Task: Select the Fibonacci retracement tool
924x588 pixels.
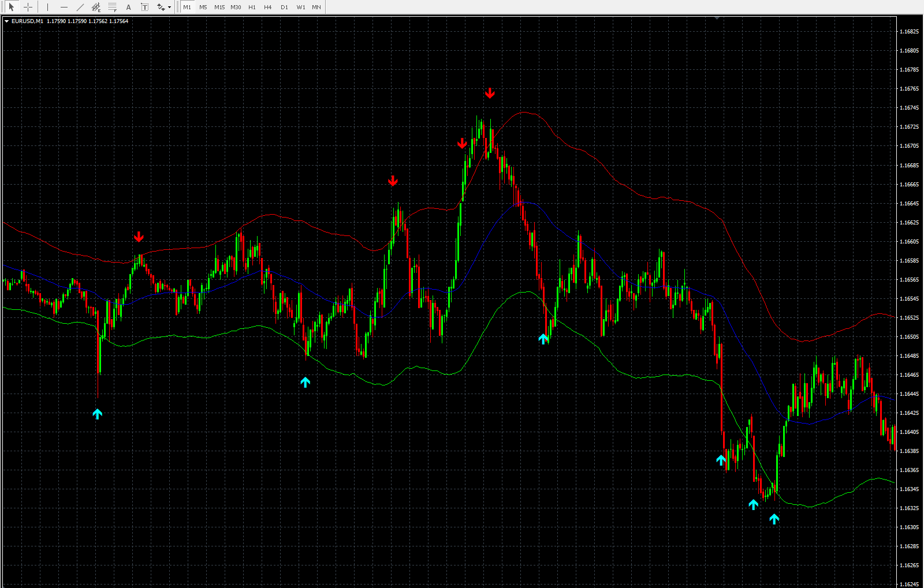Action: pyautogui.click(x=113, y=8)
